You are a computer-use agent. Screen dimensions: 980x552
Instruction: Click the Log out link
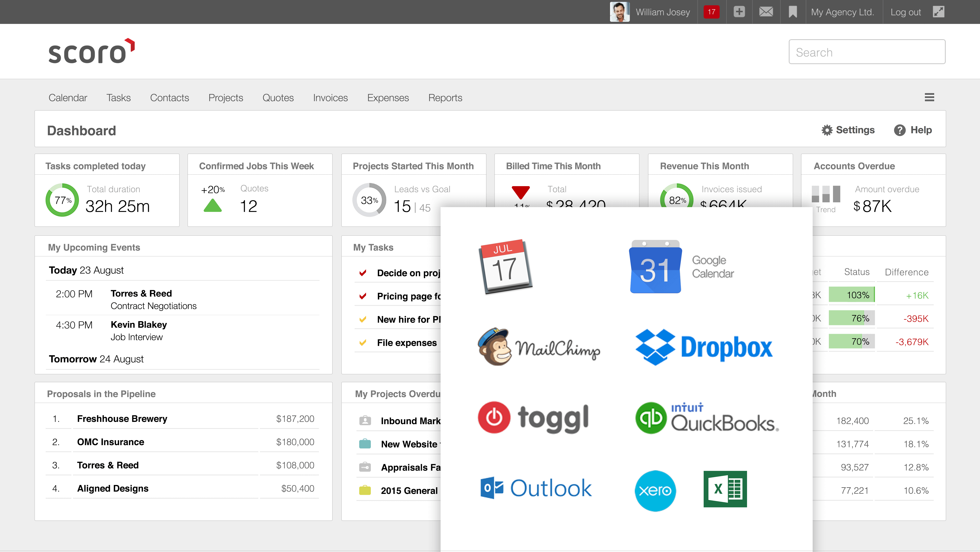905,12
